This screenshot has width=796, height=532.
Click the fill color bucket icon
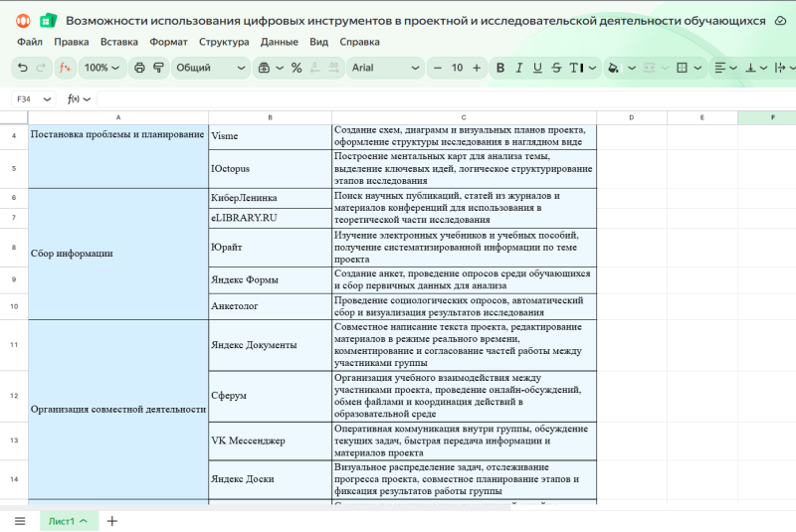tap(613, 68)
